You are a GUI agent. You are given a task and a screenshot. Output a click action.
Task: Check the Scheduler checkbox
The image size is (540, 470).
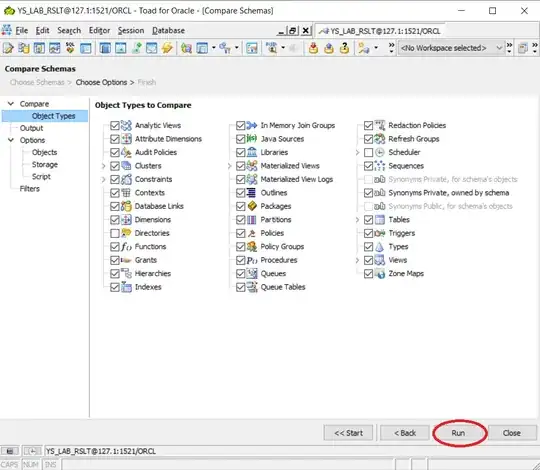(x=368, y=152)
